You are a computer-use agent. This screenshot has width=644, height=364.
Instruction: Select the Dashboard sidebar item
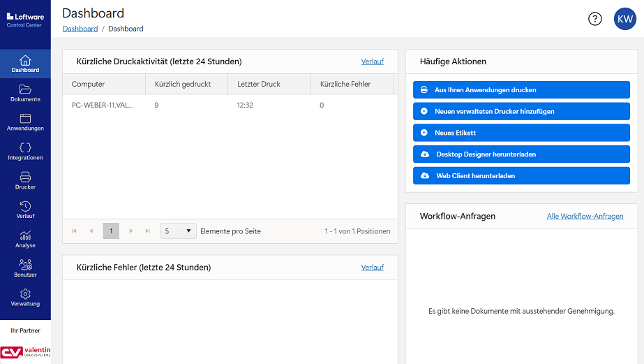coord(25,64)
